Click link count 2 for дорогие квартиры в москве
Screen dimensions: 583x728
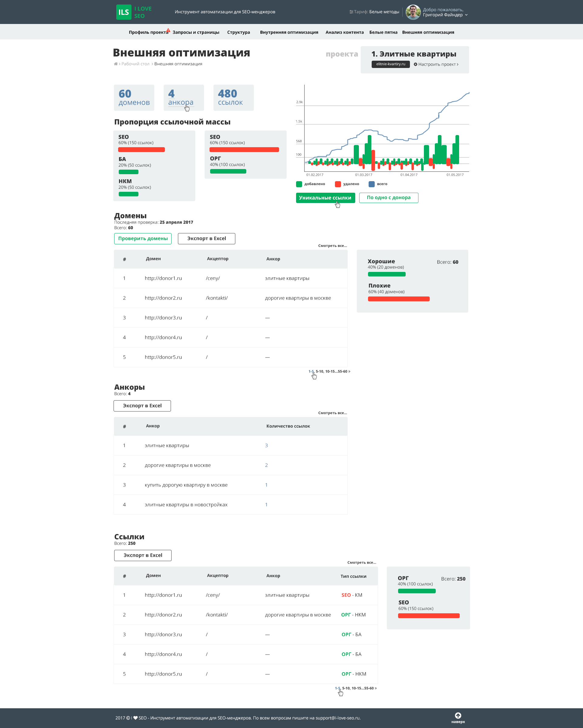(266, 465)
